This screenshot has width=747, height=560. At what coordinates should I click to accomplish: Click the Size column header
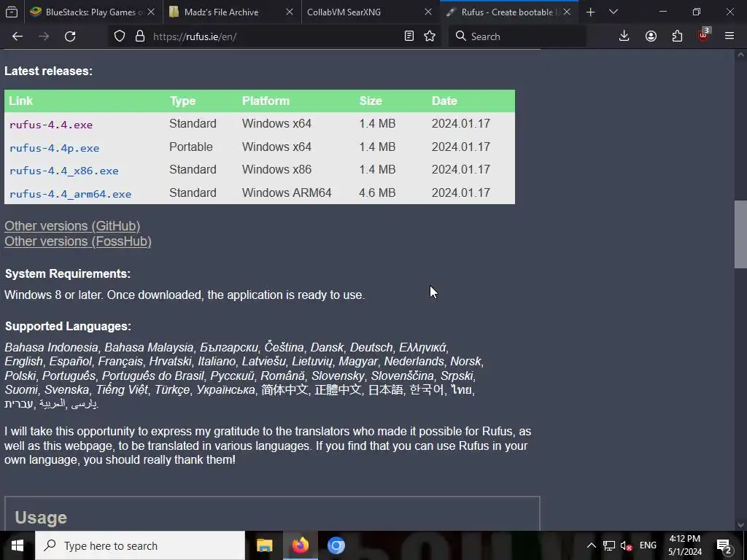[371, 101]
